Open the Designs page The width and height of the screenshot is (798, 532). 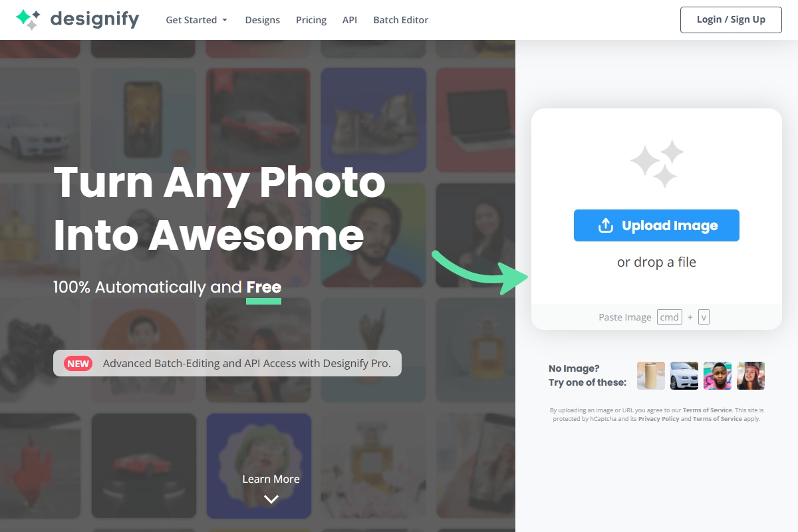262,20
